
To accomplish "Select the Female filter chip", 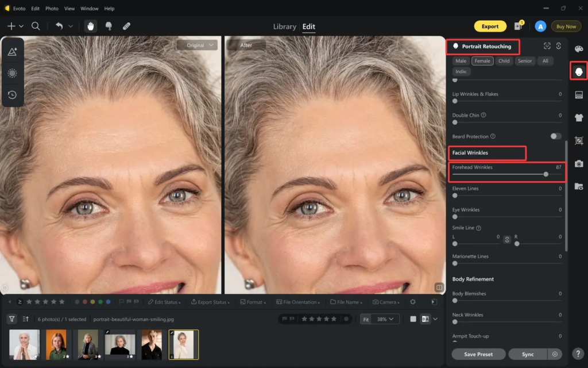I will coord(482,61).
